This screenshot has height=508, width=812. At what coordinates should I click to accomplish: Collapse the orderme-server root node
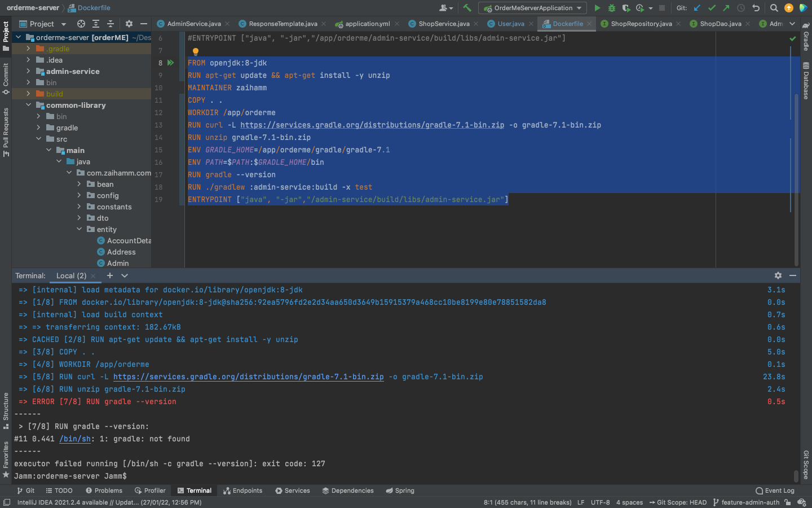[x=18, y=37]
